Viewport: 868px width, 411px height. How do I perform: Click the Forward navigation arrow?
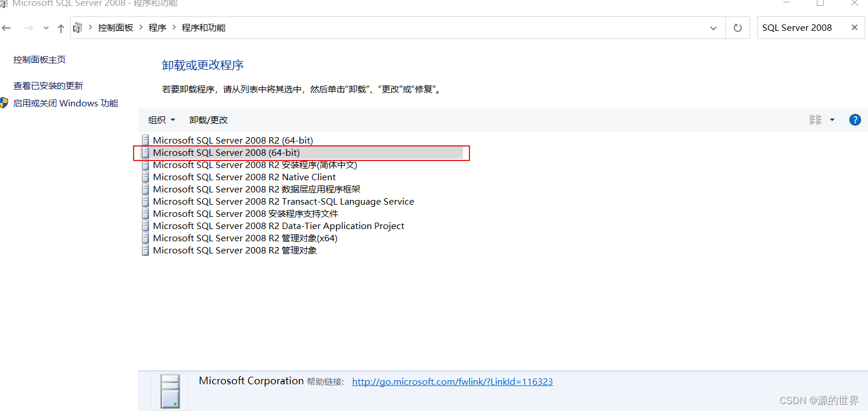(28, 28)
